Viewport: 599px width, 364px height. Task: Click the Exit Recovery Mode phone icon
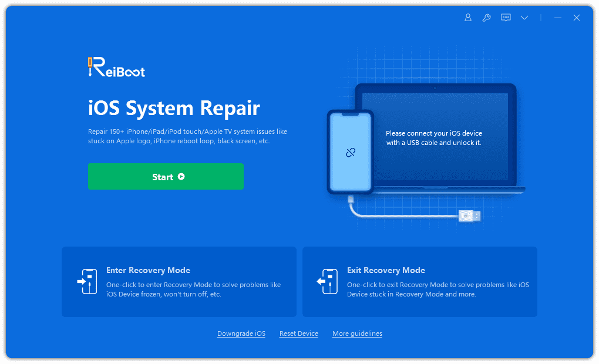tap(327, 281)
